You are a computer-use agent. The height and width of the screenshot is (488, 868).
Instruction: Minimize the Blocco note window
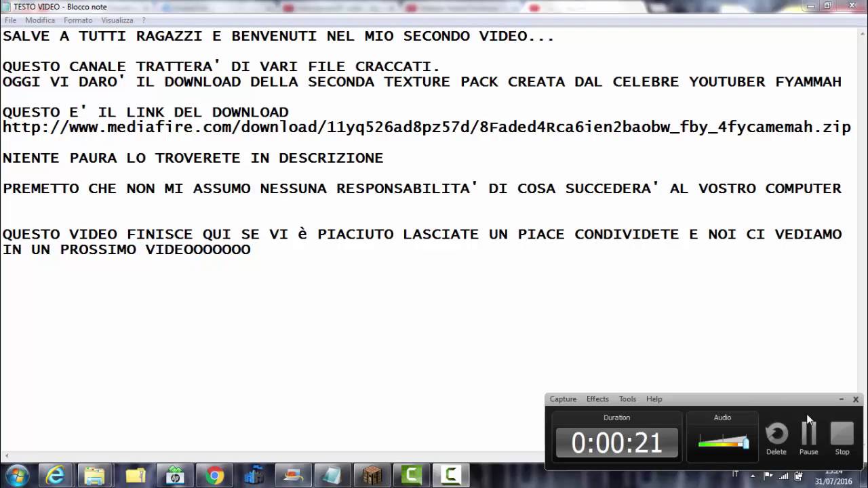click(x=810, y=5)
